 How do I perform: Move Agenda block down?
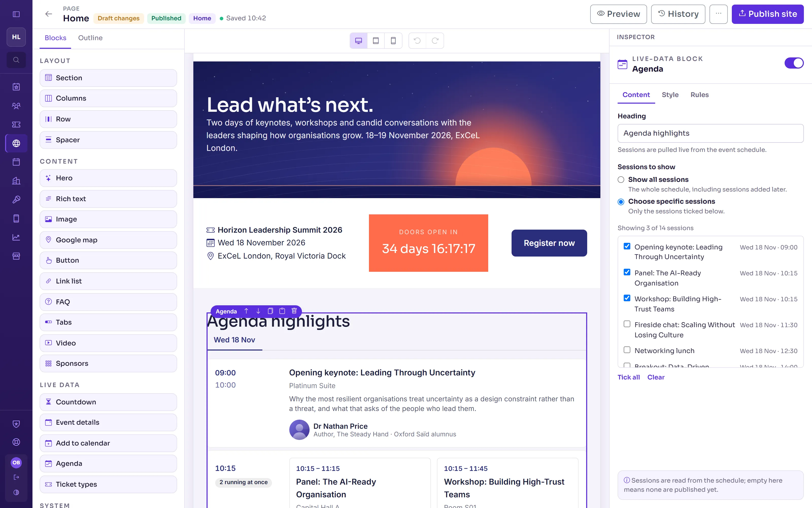click(258, 311)
